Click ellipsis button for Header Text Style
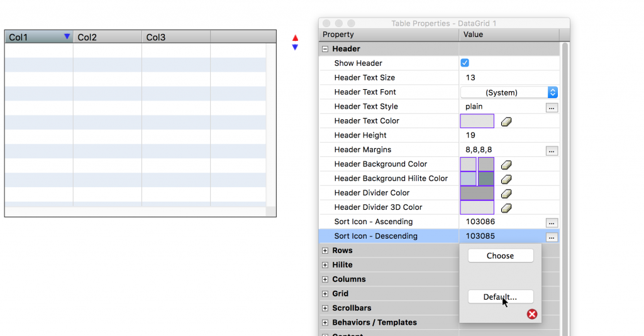 pos(552,107)
